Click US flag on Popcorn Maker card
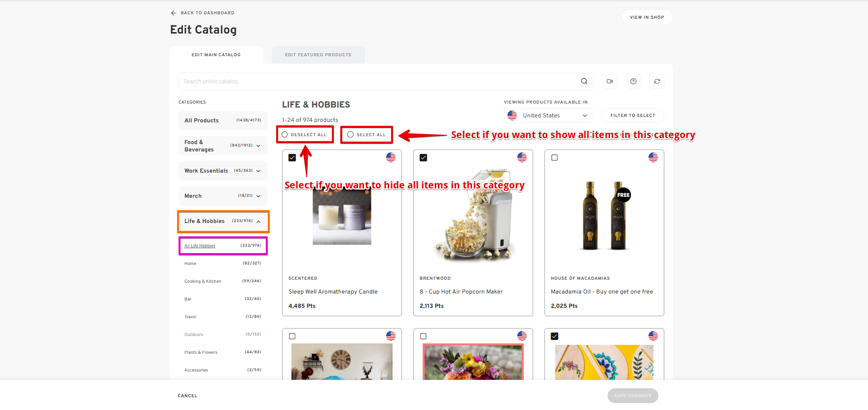 (x=522, y=157)
